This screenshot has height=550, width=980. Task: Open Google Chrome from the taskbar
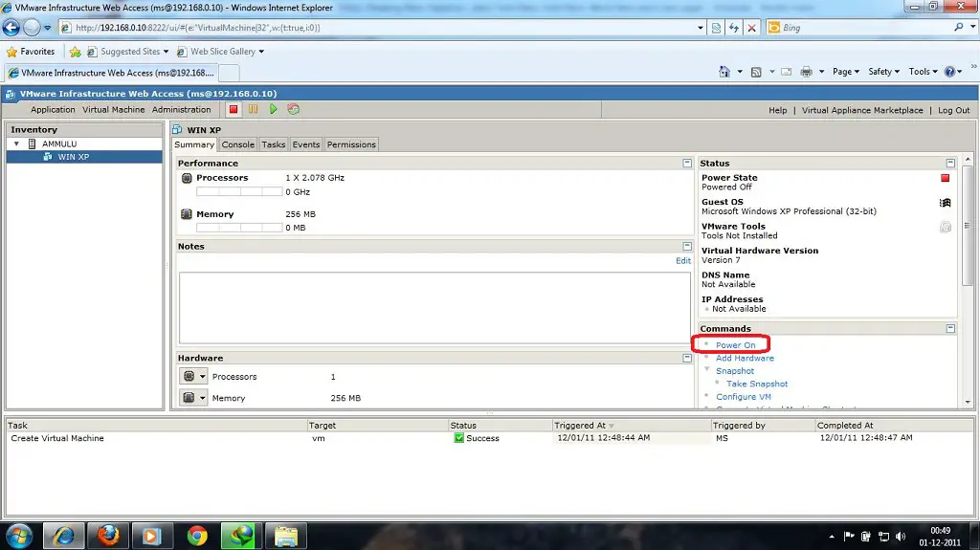pyautogui.click(x=197, y=537)
